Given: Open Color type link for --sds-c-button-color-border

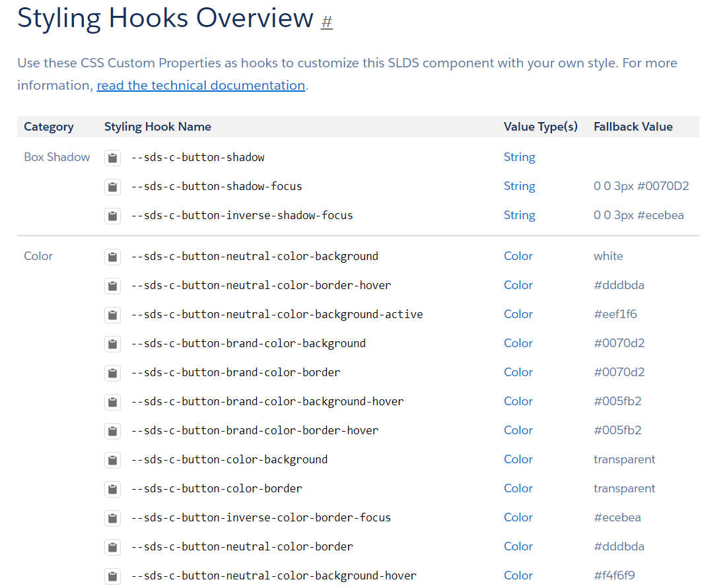Looking at the screenshot, I should tap(518, 488).
